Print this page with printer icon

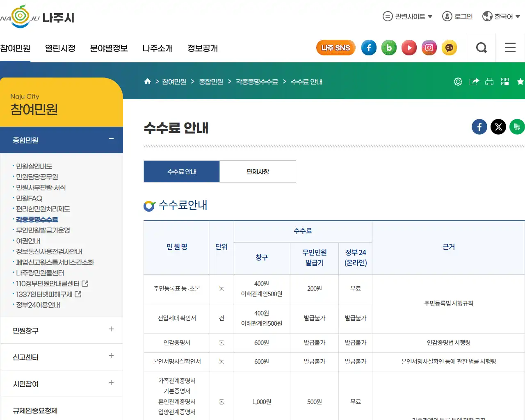(489, 82)
